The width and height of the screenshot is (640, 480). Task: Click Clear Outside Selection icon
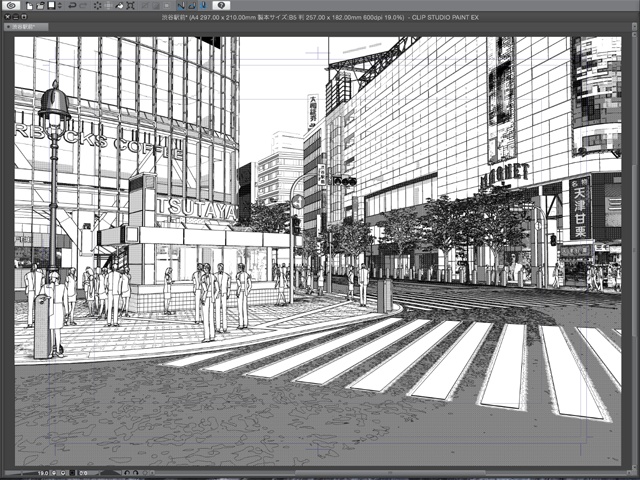(108, 5)
